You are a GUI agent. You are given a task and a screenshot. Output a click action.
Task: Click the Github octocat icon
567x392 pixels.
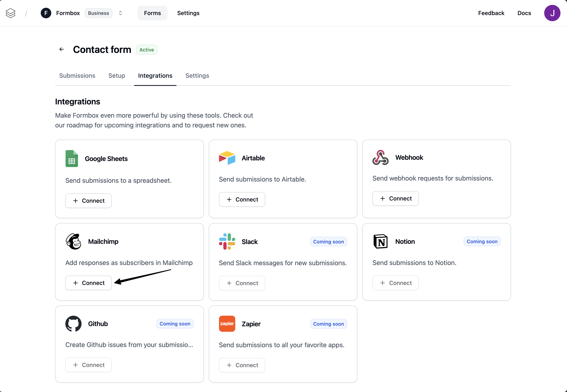point(73,324)
